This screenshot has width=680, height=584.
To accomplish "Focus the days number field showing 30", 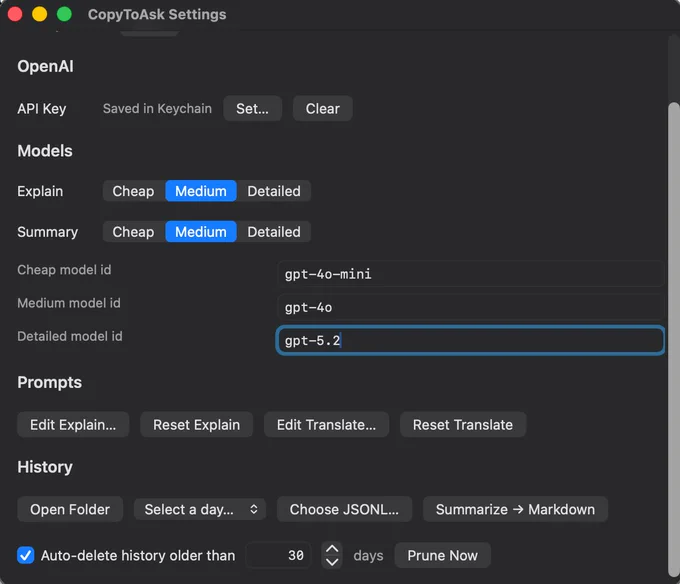I will 279,555.
